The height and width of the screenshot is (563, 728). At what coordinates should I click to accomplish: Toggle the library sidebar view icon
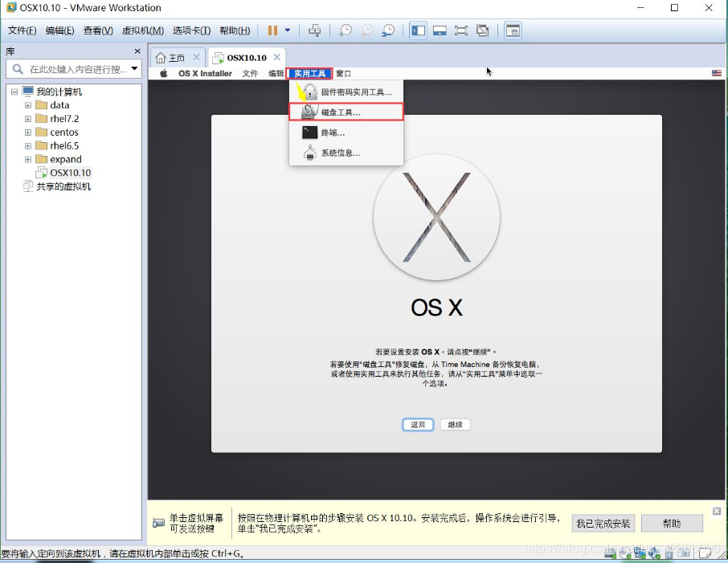(419, 31)
